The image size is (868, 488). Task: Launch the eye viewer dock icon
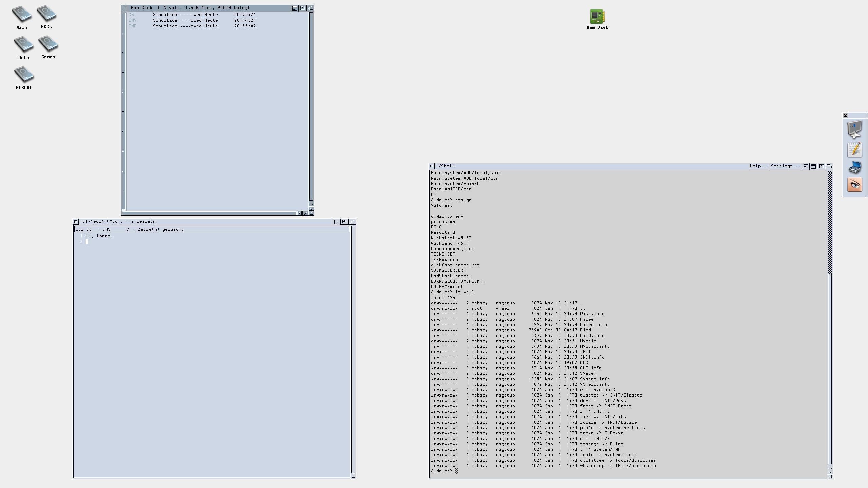tap(854, 185)
